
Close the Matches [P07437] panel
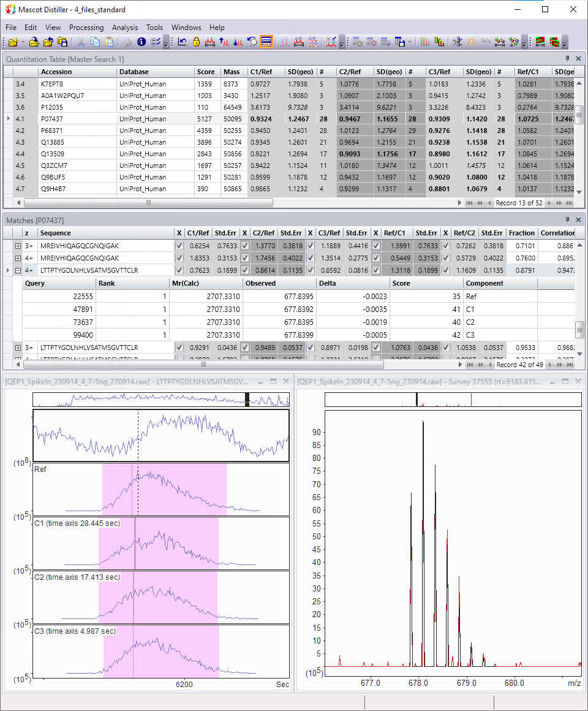tap(578, 220)
